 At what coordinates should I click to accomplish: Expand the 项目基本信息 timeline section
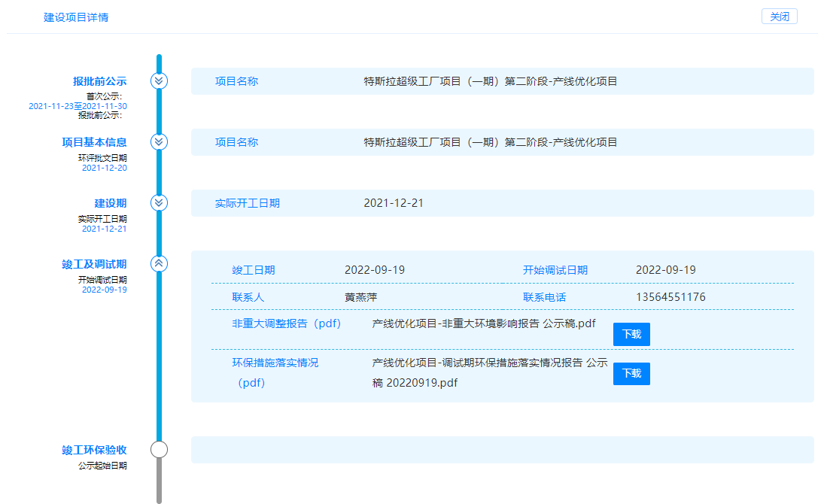click(x=160, y=142)
